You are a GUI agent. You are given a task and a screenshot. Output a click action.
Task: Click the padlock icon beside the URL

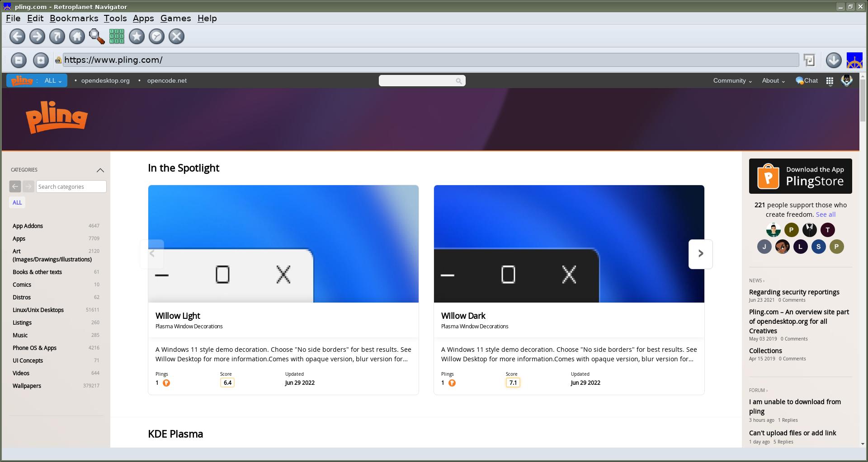coord(58,60)
